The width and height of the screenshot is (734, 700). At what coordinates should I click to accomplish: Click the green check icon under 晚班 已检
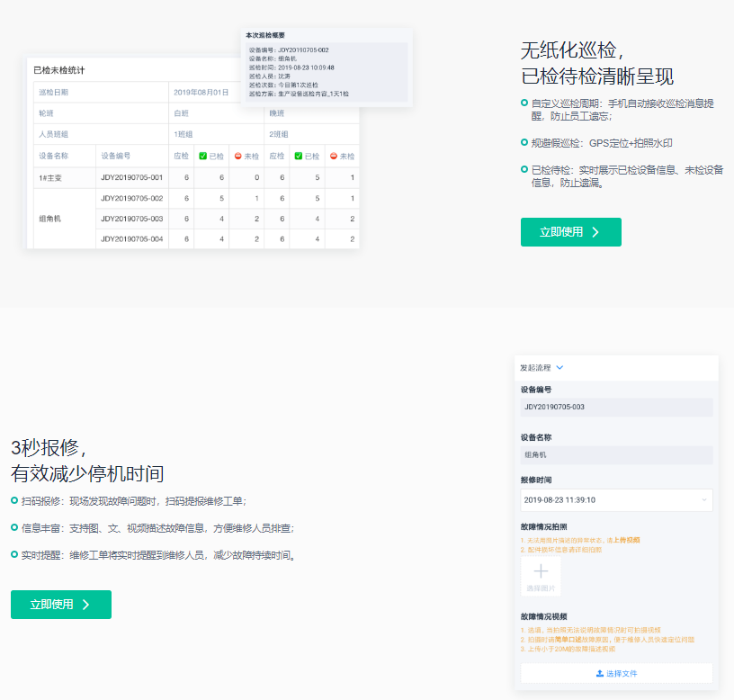point(299,156)
